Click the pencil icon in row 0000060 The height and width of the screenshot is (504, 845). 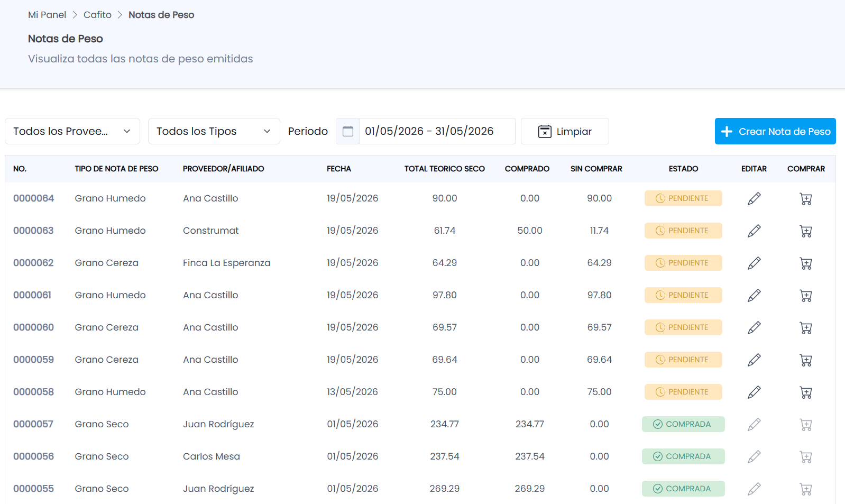[754, 327]
